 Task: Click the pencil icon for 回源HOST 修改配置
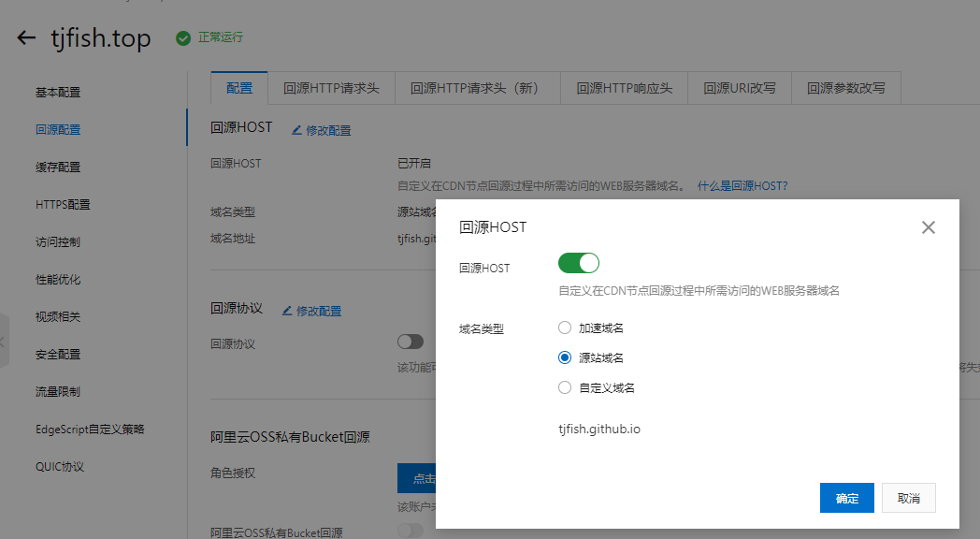pos(296,130)
